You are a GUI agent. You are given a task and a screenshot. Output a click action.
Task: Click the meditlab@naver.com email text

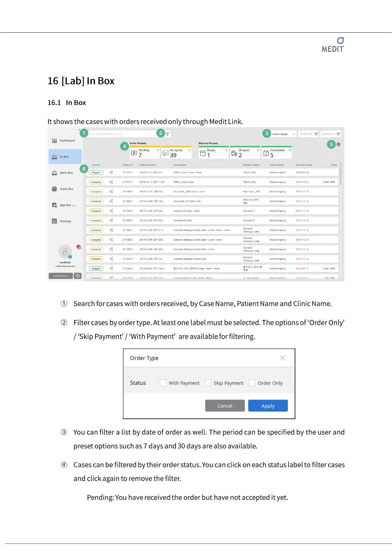65,266
